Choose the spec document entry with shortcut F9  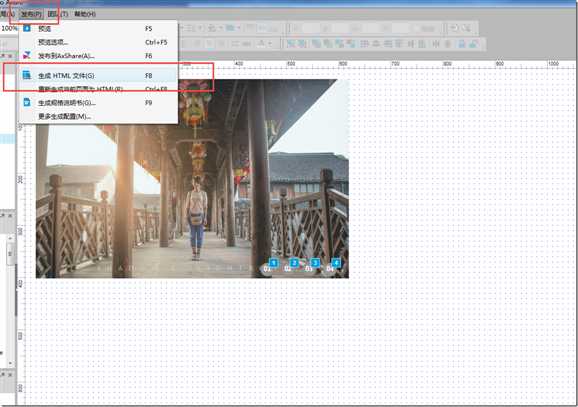coord(98,103)
